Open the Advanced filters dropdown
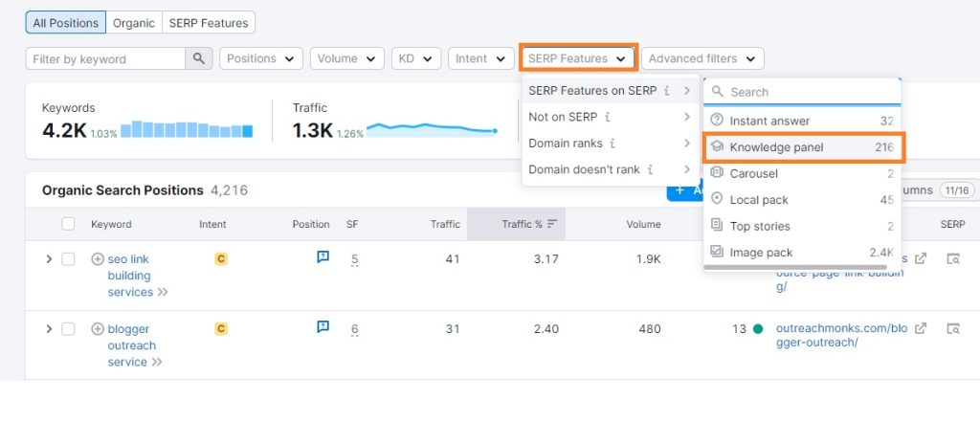The width and height of the screenshot is (980, 444). pyautogui.click(x=702, y=58)
